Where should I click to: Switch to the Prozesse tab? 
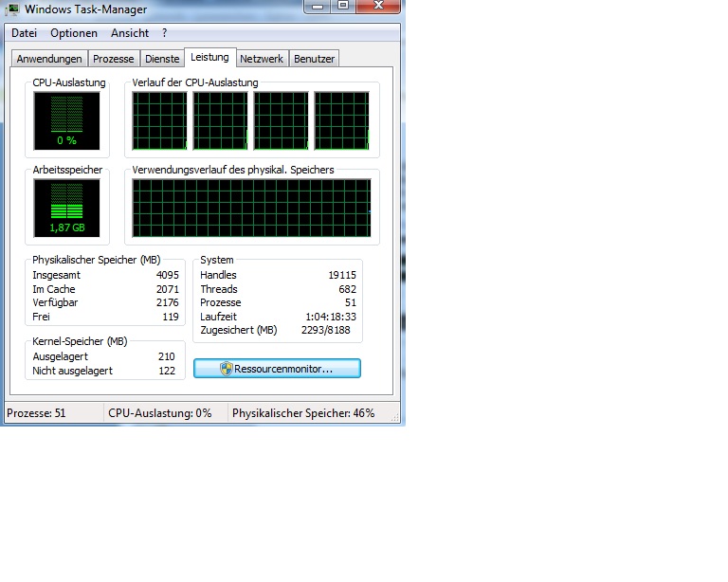click(x=114, y=59)
